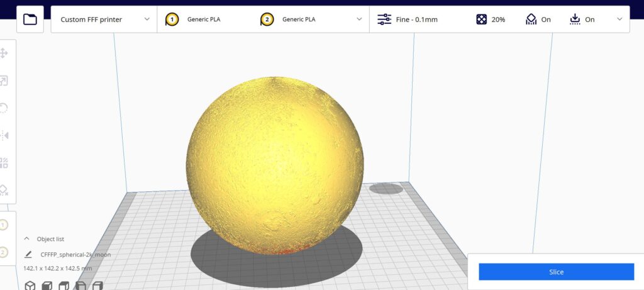Switch to front view cube
644x290 pixels.
click(47, 286)
